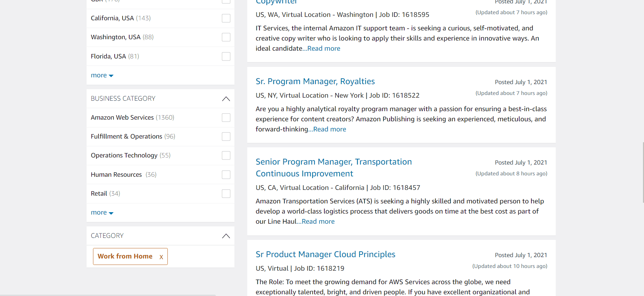Expand more location options
Viewport: 644px width, 296px height.
[x=102, y=75]
